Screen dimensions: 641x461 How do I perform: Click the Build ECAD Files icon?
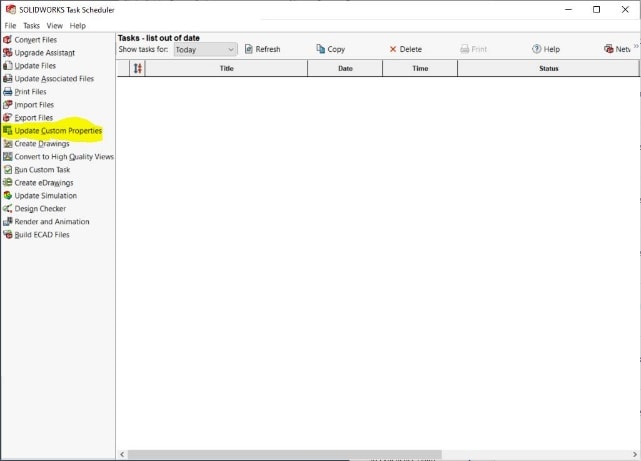coord(7,235)
